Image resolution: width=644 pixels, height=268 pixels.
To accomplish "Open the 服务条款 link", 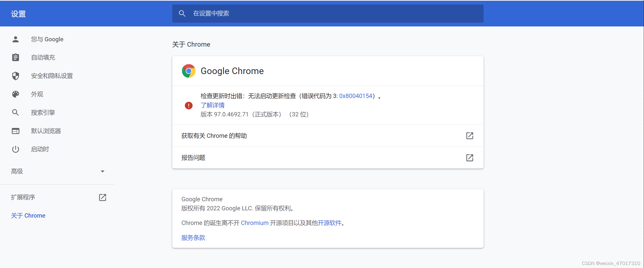I will pos(193,238).
